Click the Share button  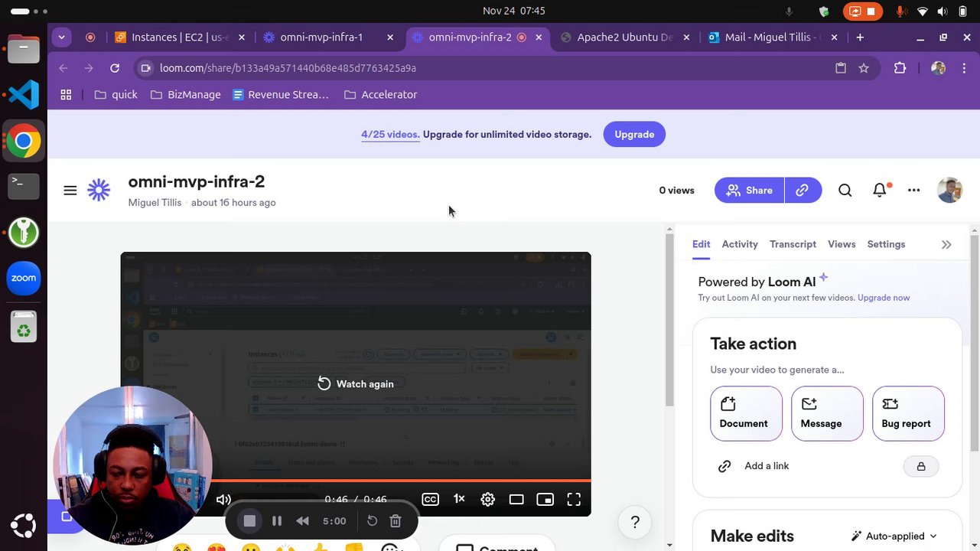click(750, 191)
